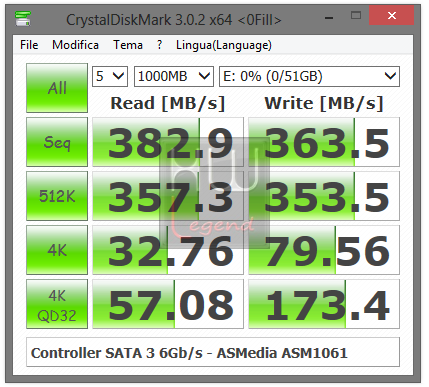This screenshot has width=429, height=387.
Task: Click the 4K QD32 read result 57.08
Action: [168, 304]
